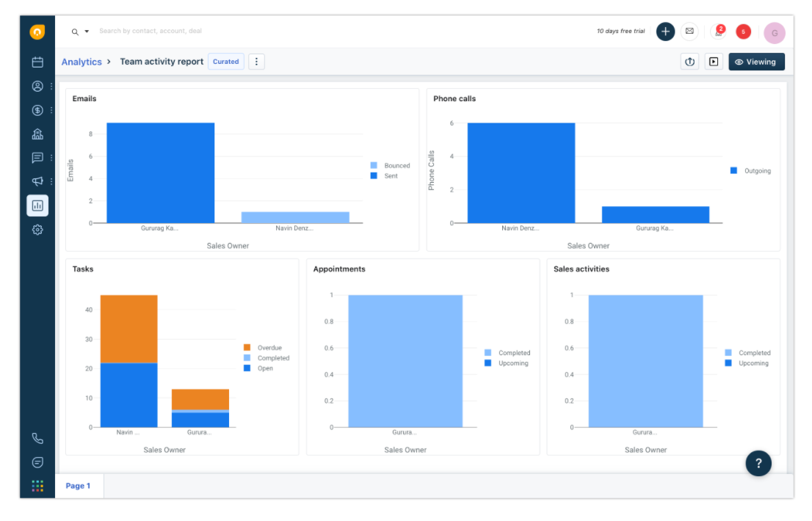The image size is (812, 521).
Task: Go to Analytics breadcrumb link
Action: tap(81, 62)
